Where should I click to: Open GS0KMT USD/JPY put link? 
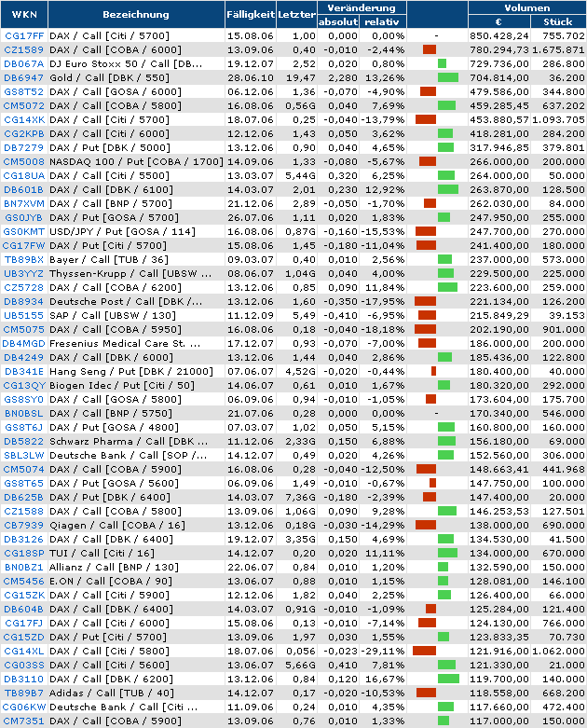(x=24, y=231)
